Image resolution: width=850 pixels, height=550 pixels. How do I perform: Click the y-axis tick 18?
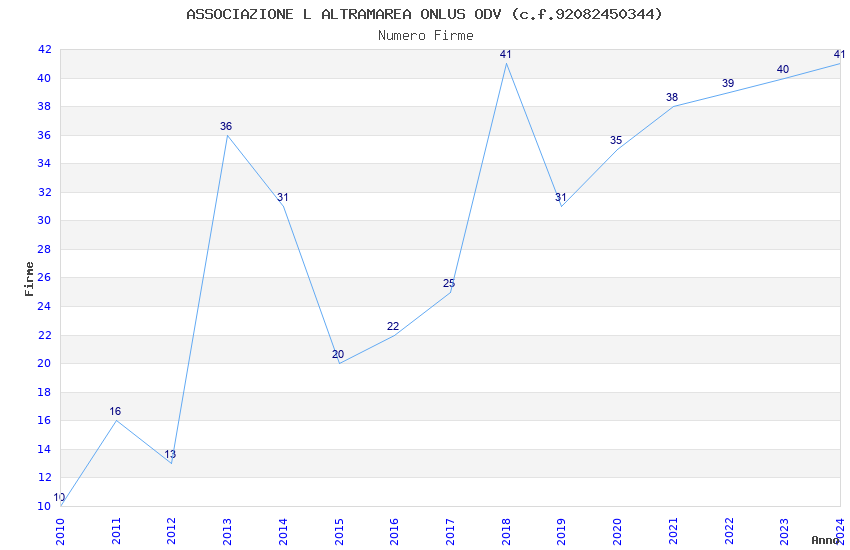click(x=44, y=392)
